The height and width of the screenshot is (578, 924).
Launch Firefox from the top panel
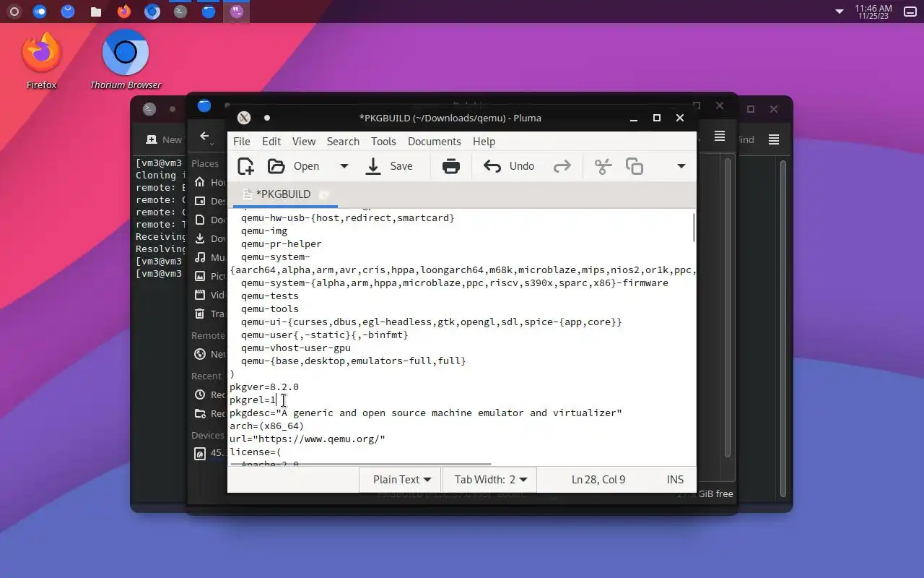point(123,12)
